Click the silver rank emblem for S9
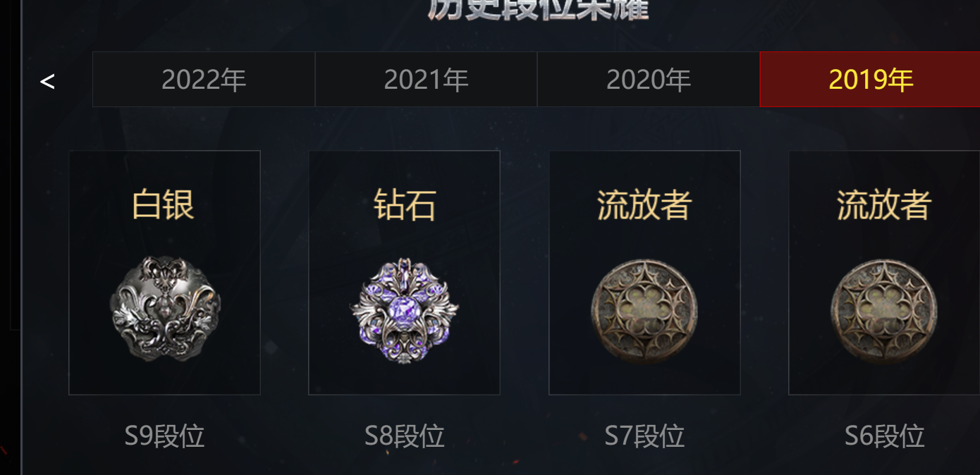 tap(165, 309)
